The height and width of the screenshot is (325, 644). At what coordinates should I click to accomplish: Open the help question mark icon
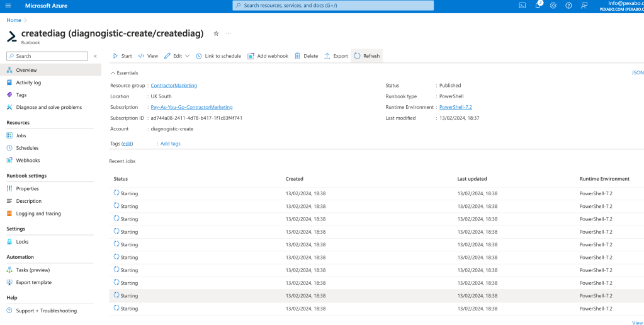pos(568,6)
